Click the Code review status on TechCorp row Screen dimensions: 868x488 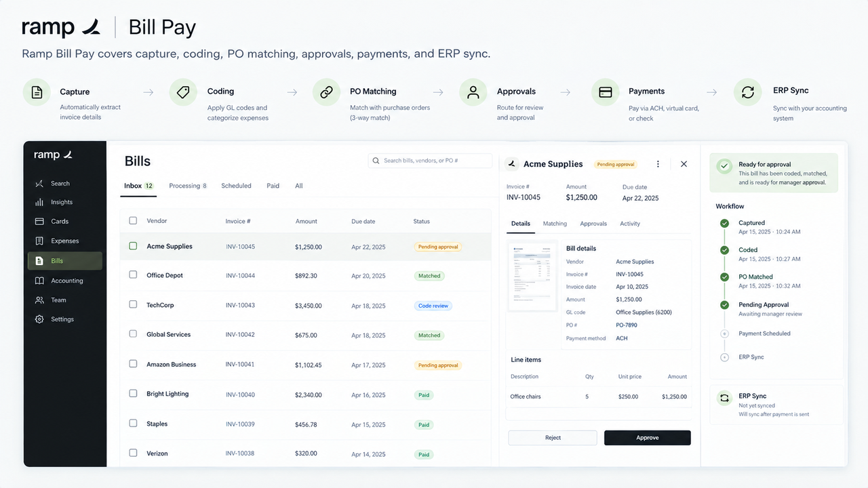(433, 306)
